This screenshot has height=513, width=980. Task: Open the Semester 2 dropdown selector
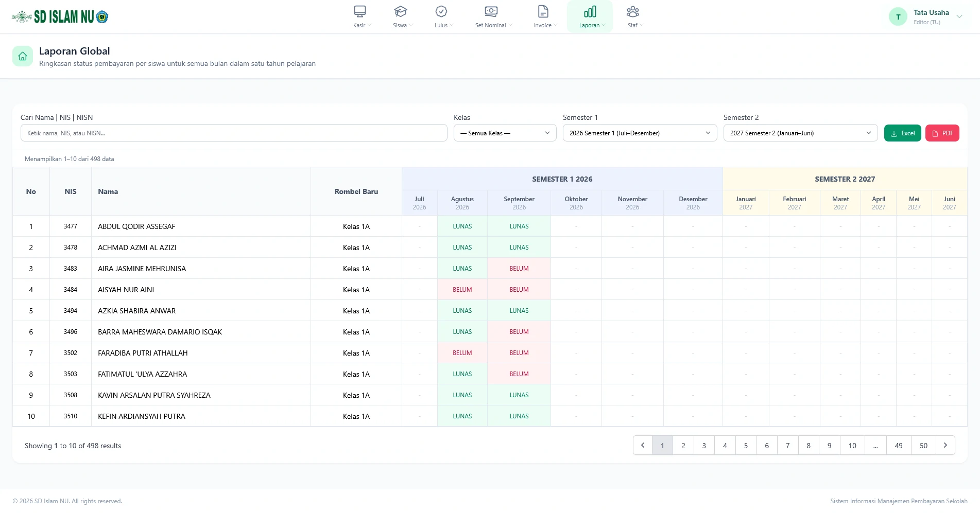coord(800,133)
